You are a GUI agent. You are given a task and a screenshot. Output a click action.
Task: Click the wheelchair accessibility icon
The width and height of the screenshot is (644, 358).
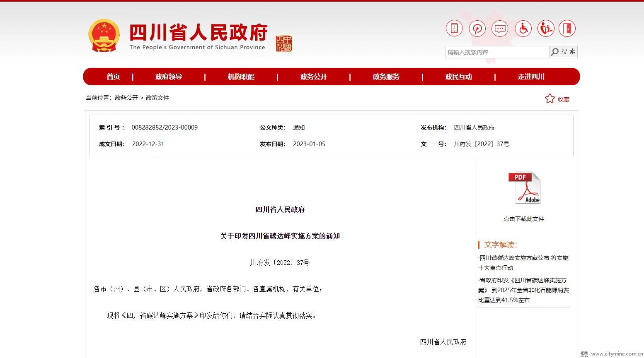(x=523, y=29)
